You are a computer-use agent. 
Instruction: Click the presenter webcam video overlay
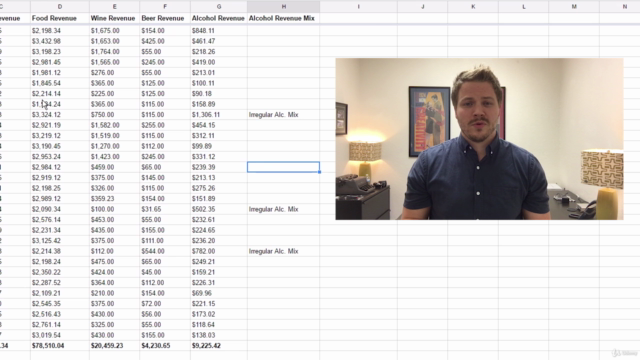pyautogui.click(x=479, y=139)
